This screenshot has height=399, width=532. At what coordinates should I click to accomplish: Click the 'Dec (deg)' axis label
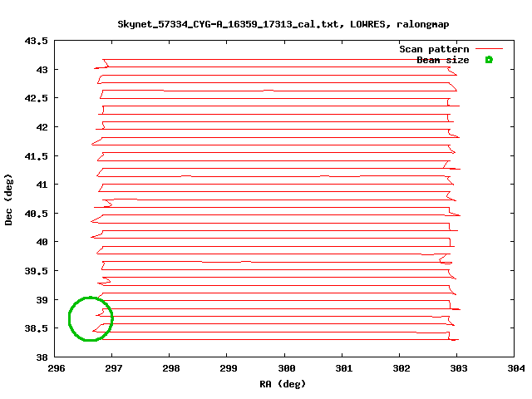click(8, 199)
